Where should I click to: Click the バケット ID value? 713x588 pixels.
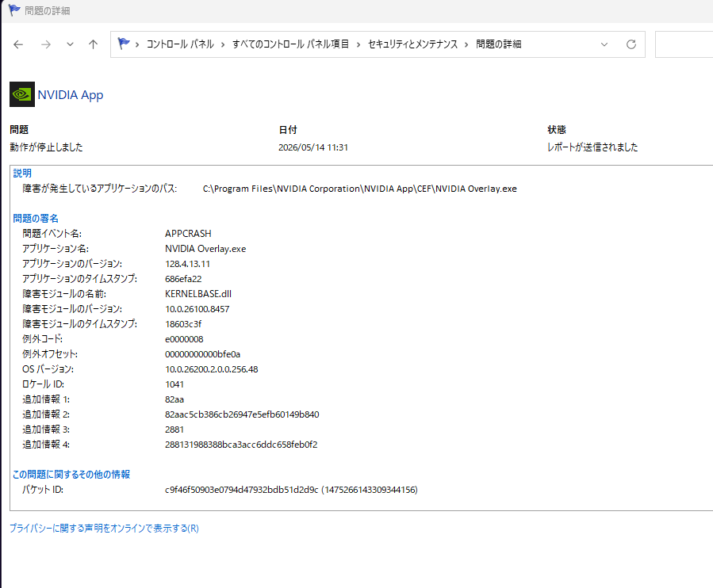(292, 490)
